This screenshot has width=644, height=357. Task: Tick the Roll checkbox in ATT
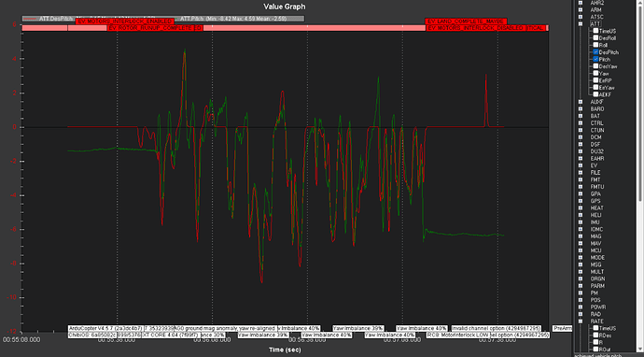point(595,45)
